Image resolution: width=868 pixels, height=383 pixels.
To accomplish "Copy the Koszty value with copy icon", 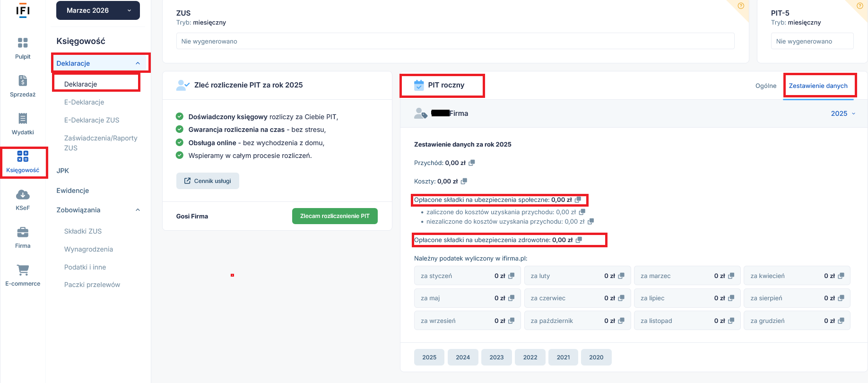I will click(x=464, y=181).
